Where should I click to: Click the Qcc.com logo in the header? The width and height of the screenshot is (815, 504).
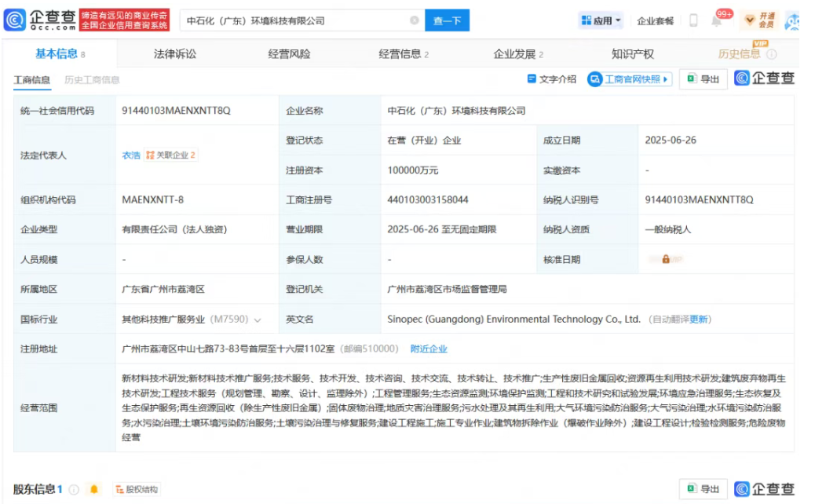41,20
